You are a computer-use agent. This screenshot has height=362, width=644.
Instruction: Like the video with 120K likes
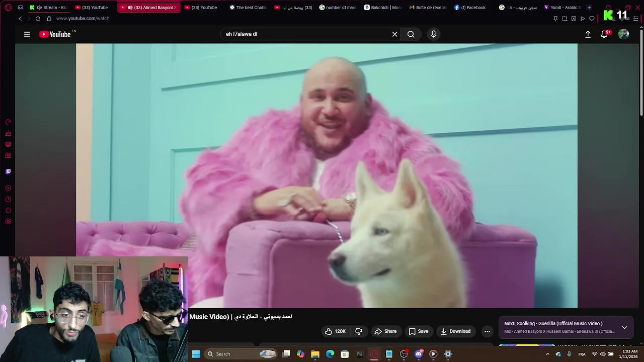click(x=335, y=331)
